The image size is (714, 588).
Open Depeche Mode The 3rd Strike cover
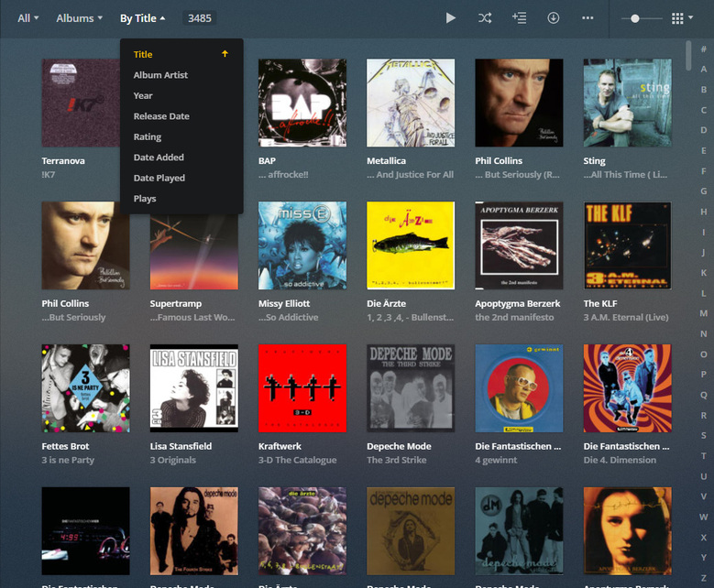411,388
